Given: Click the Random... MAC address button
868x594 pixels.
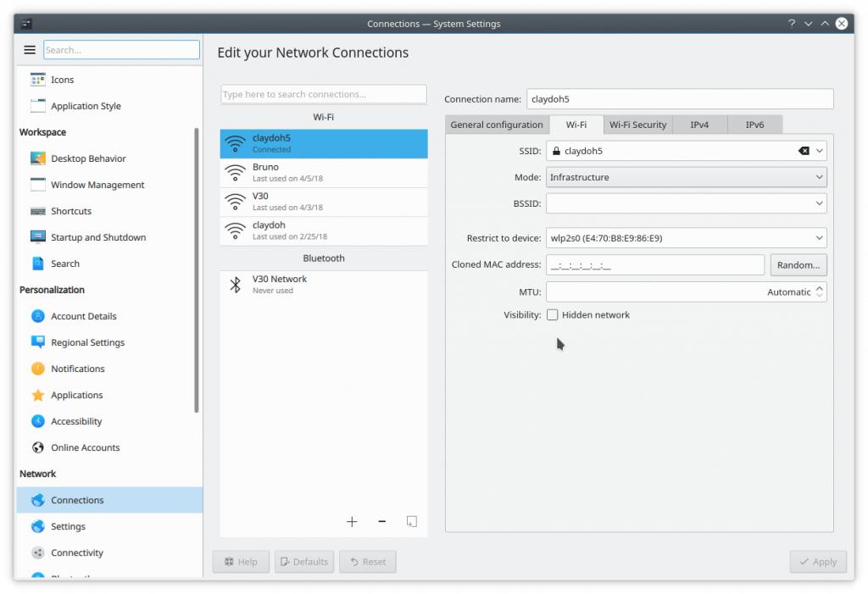Looking at the screenshot, I should point(798,265).
